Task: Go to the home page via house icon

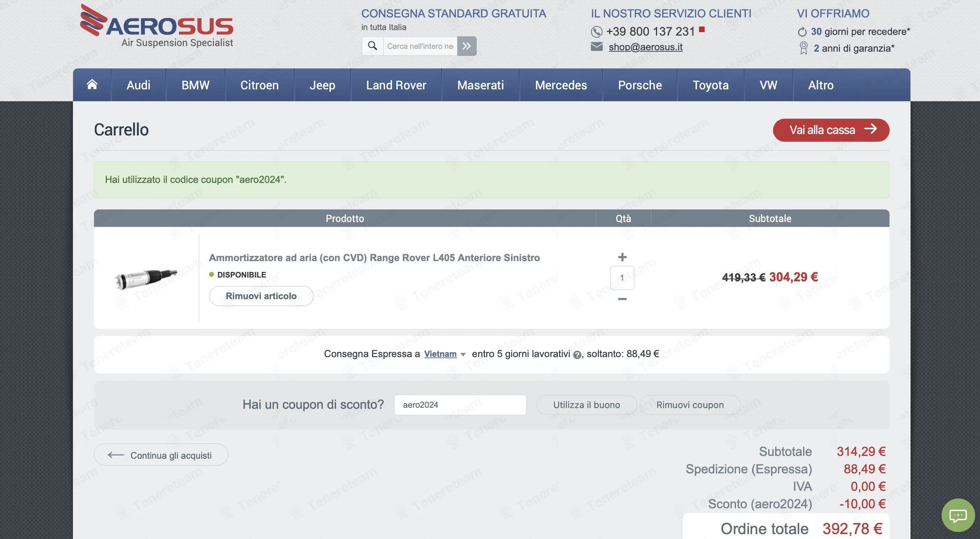Action: (92, 84)
